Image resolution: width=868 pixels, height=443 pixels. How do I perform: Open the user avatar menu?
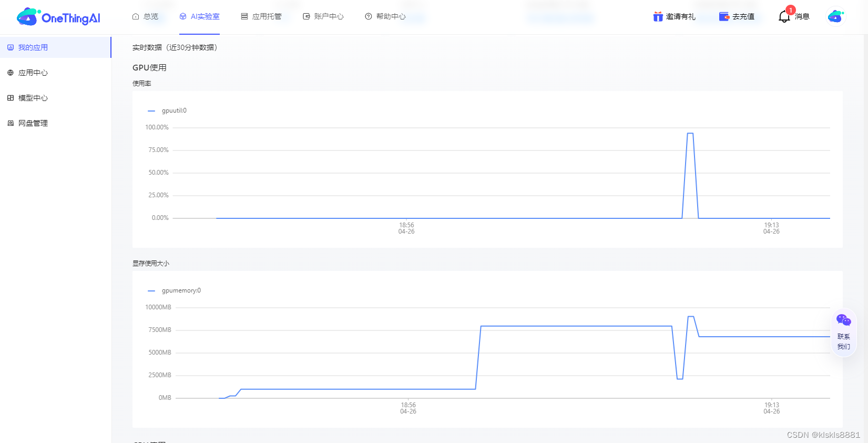click(x=835, y=16)
